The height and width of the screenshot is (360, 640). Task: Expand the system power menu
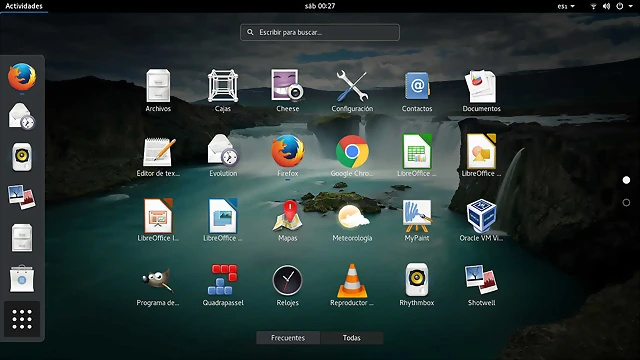(x=624, y=6)
